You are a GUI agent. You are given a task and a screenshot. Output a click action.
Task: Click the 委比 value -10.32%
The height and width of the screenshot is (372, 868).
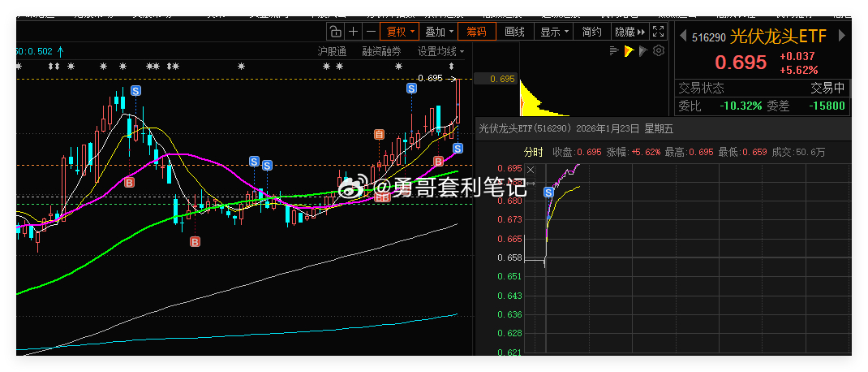741,106
